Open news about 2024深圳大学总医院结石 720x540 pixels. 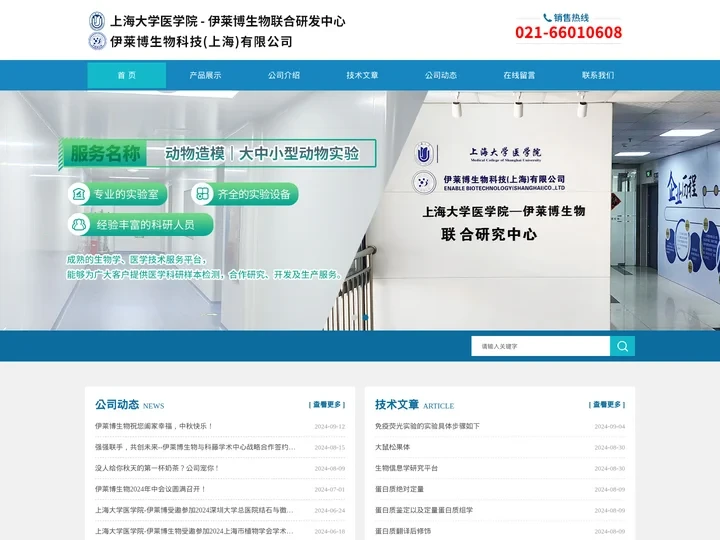(x=194, y=510)
